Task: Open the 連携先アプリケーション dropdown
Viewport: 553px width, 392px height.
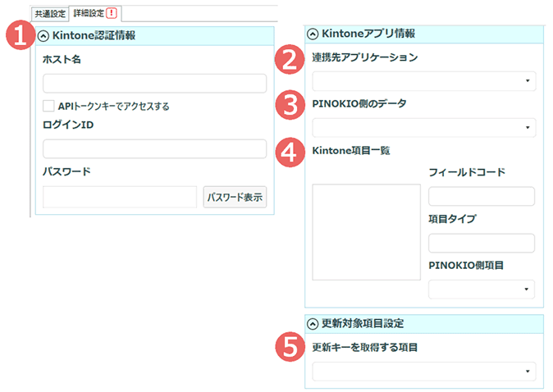Action: pos(424,81)
